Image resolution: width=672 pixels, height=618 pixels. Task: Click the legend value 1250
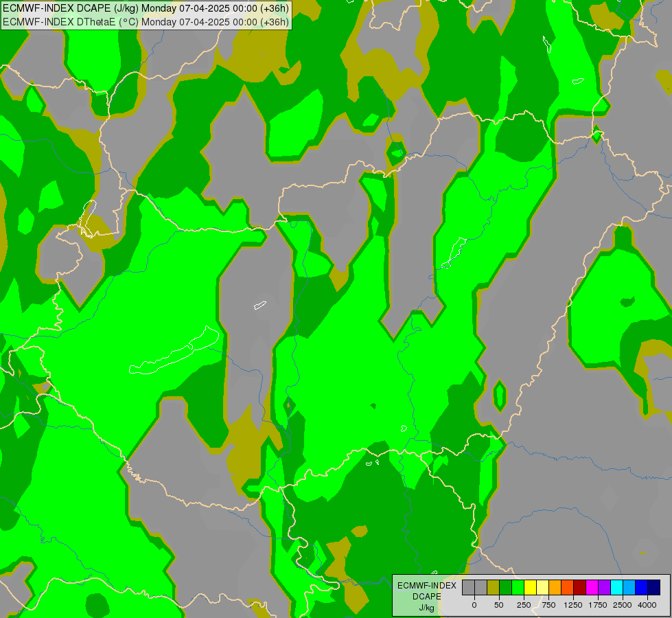tap(573, 605)
